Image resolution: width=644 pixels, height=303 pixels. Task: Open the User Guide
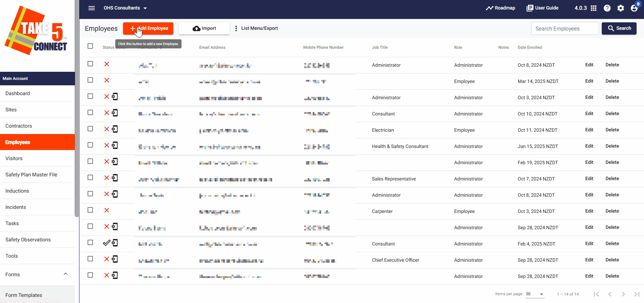[x=543, y=8]
